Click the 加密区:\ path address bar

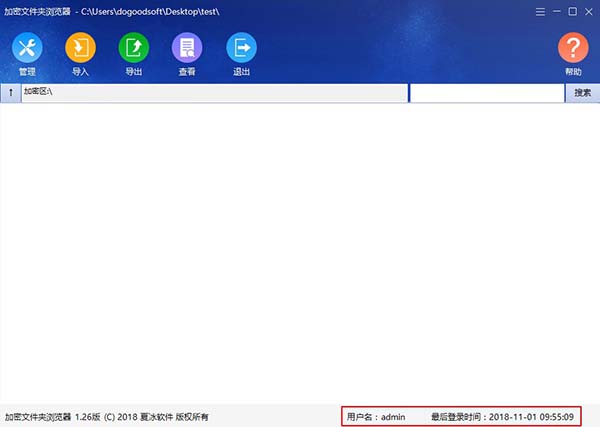(214, 93)
